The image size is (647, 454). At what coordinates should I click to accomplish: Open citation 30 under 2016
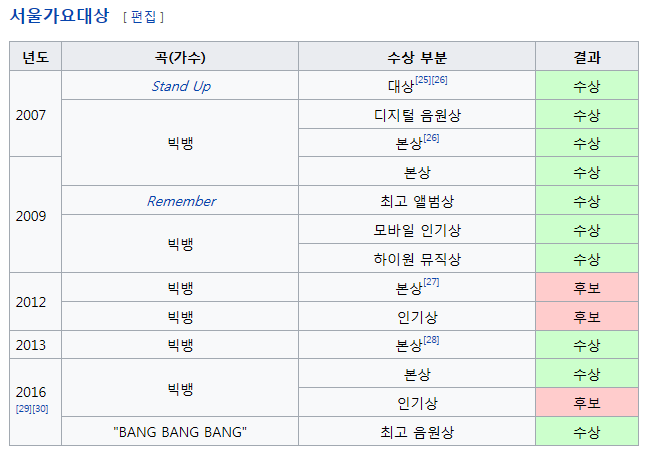tap(38, 409)
